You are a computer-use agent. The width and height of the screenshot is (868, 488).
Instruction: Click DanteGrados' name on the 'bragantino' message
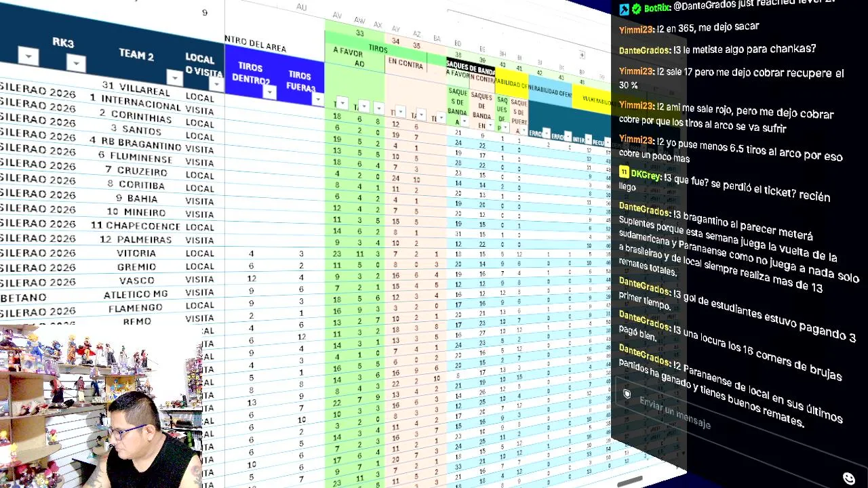pos(644,208)
